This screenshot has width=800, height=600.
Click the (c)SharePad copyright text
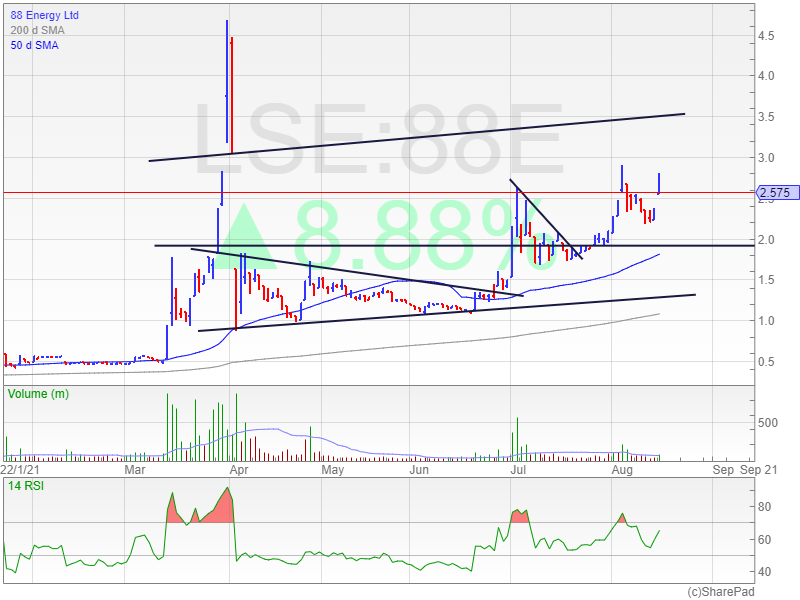click(721, 592)
